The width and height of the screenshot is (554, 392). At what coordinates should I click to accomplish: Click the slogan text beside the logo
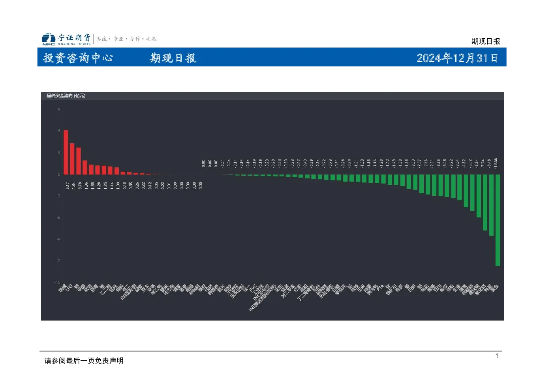[127, 39]
